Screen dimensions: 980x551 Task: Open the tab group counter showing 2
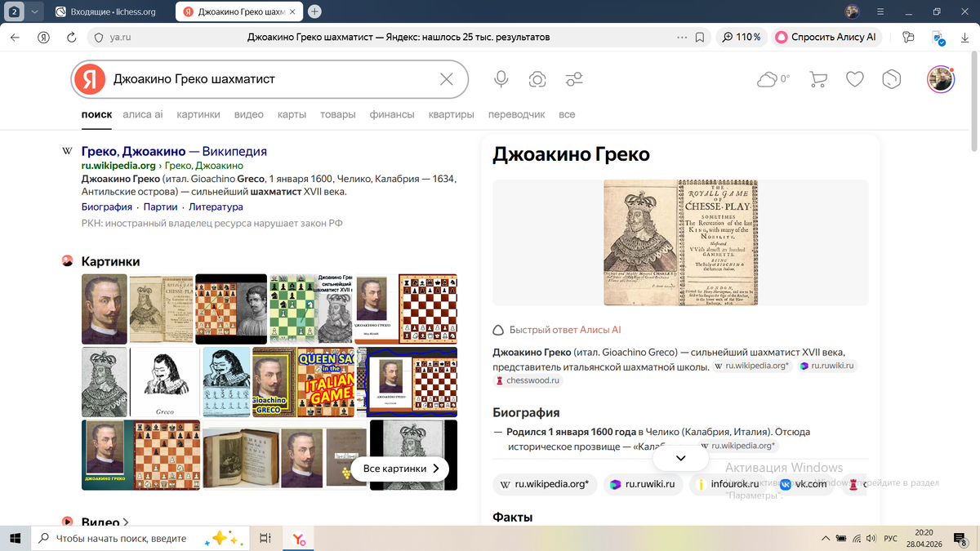(15, 12)
